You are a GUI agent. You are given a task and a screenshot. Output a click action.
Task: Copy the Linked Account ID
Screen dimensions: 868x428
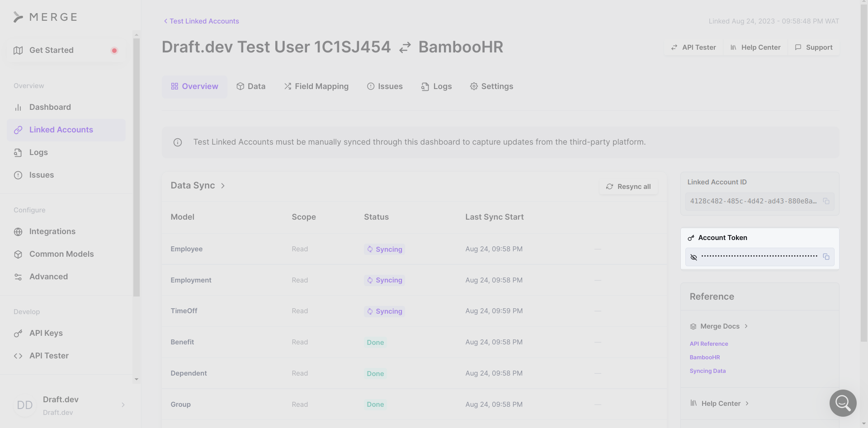[826, 202]
